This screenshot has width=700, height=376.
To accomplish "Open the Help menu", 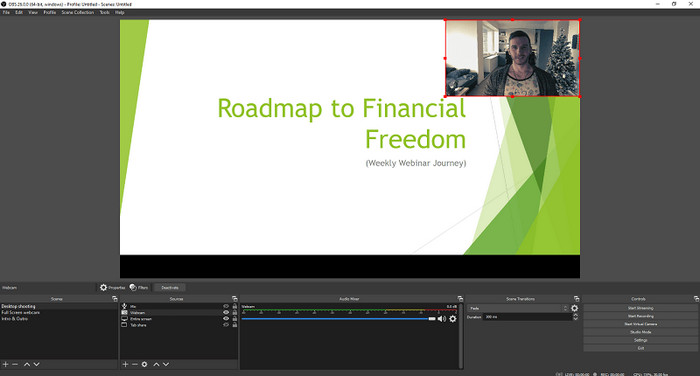I will (x=120, y=13).
